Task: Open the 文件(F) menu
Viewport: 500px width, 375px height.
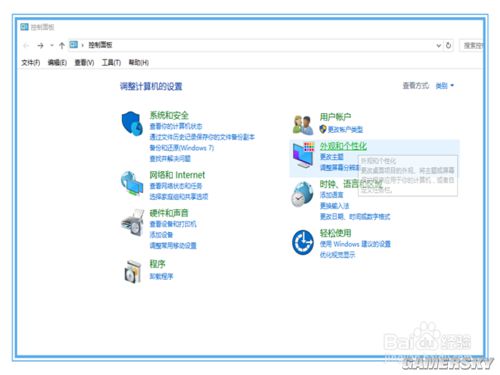Action: (31, 62)
